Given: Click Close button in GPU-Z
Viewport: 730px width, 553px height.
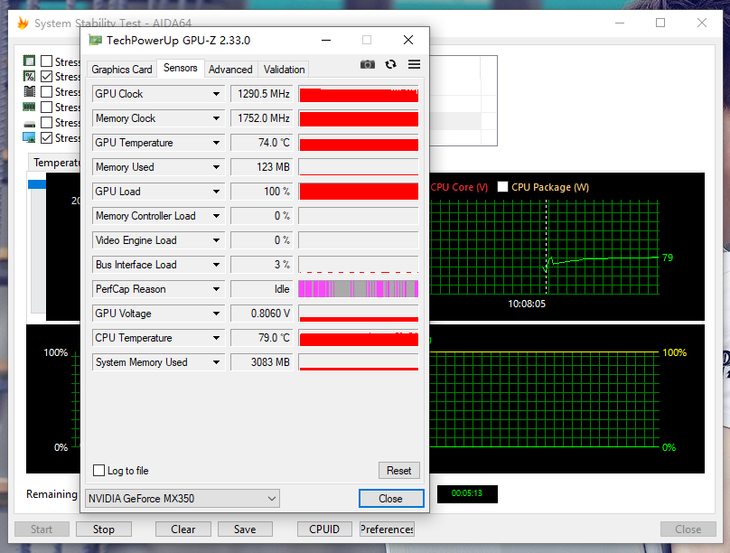Looking at the screenshot, I should point(391,499).
